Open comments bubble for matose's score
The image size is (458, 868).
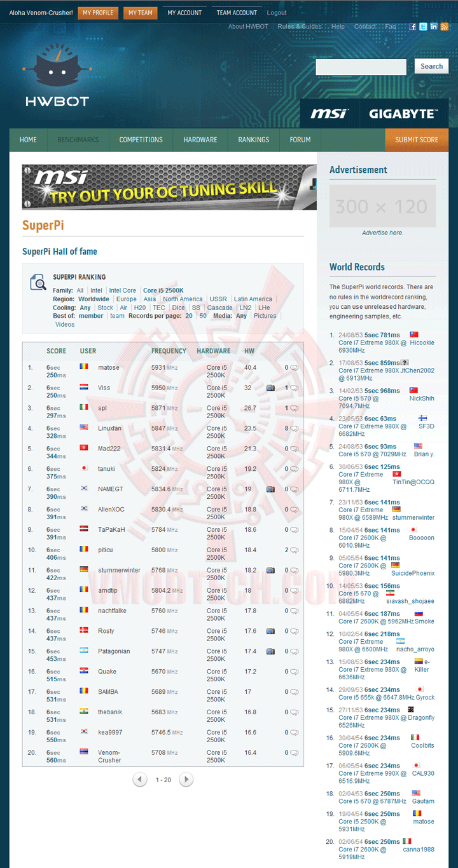pos(295,368)
